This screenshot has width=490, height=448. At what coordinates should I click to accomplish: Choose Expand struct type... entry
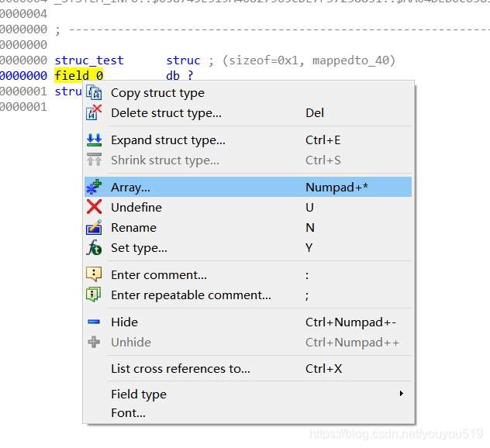(x=248, y=140)
